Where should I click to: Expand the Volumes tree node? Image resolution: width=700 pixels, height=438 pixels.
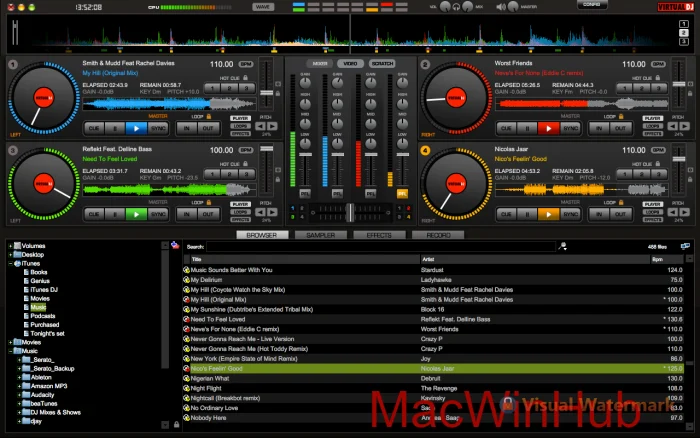point(10,246)
